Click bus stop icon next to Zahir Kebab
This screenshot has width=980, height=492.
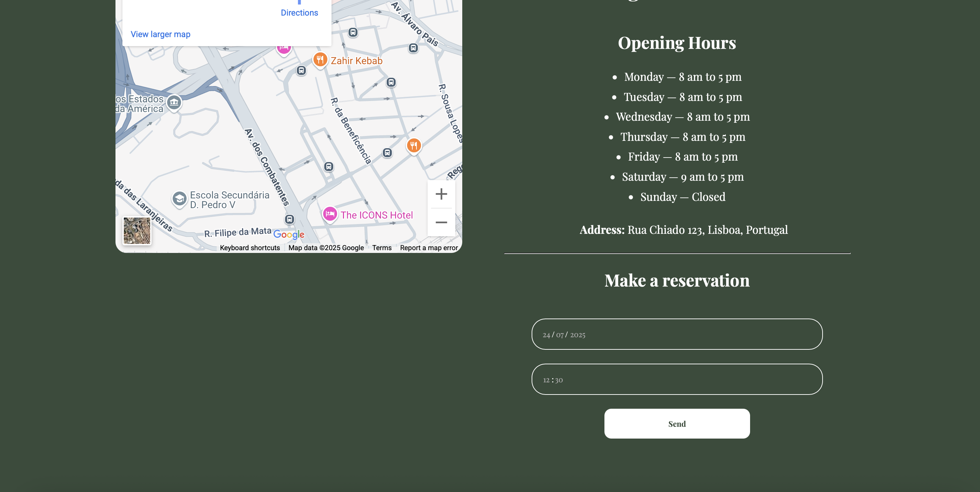click(301, 70)
